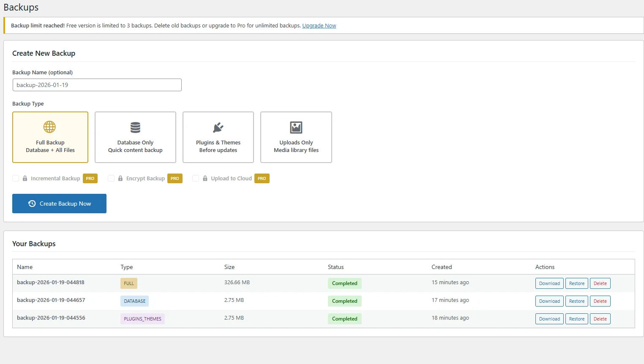The image size is (644, 364).
Task: Enable the Incremental Backup checkbox
Action: (x=16, y=178)
